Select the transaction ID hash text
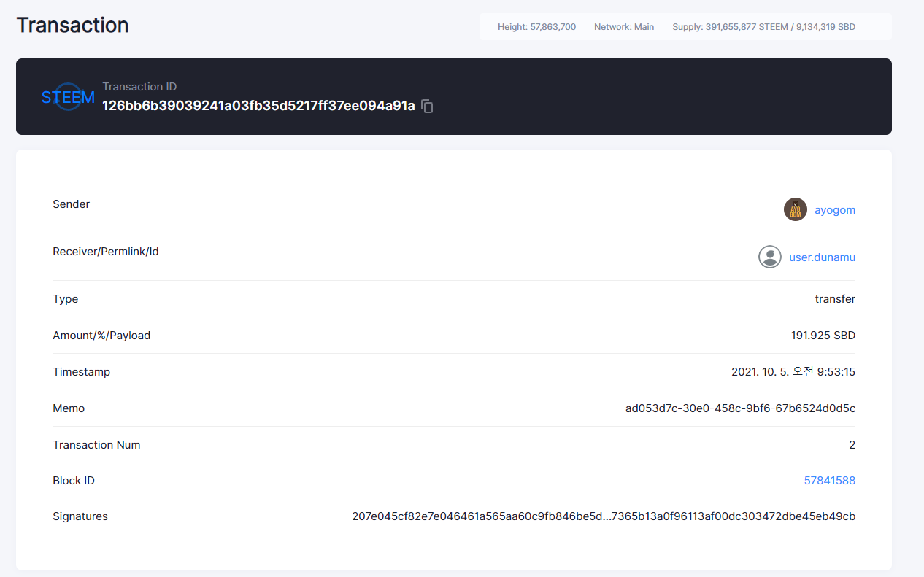The width and height of the screenshot is (924, 577). click(258, 106)
